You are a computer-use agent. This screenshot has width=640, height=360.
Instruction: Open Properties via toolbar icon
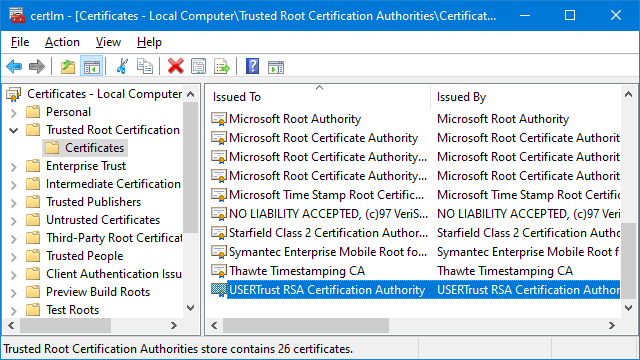coord(198,66)
